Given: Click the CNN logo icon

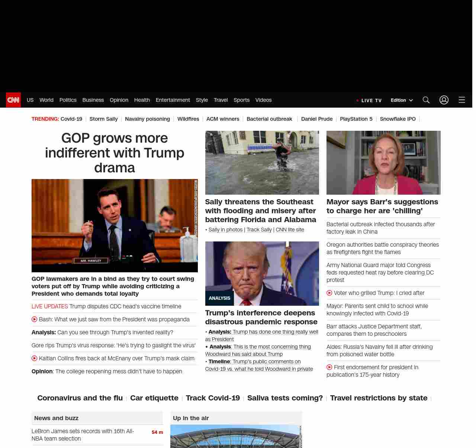Looking at the screenshot, I should [x=13, y=100].
